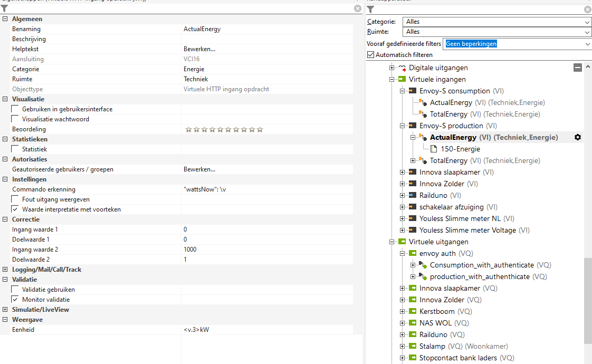The image size is (592, 364).
Task: Edit the Ingang waarde 2 value 1000
Action: pos(268,249)
